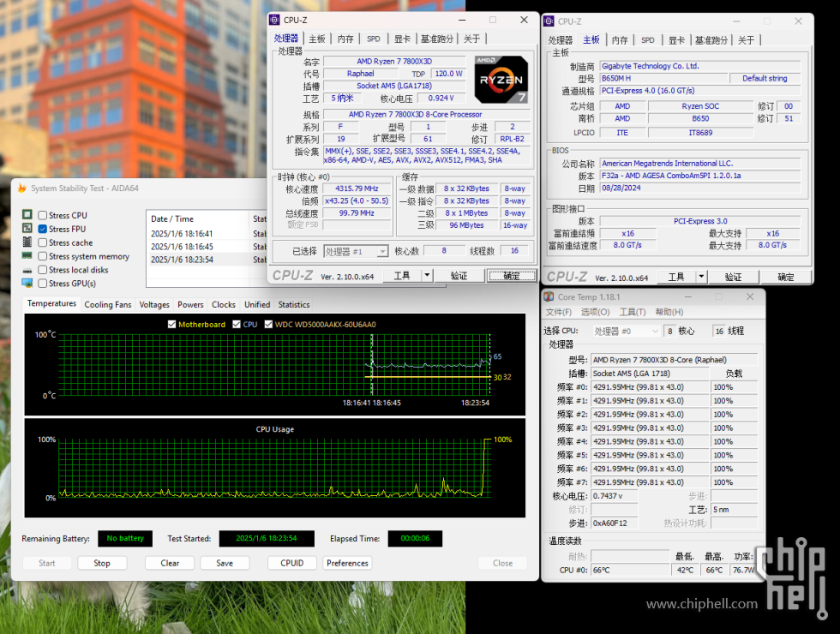Viewport: 840px width, 634px height.
Task: Open the Statistics tab in AIDA64
Action: click(x=293, y=305)
